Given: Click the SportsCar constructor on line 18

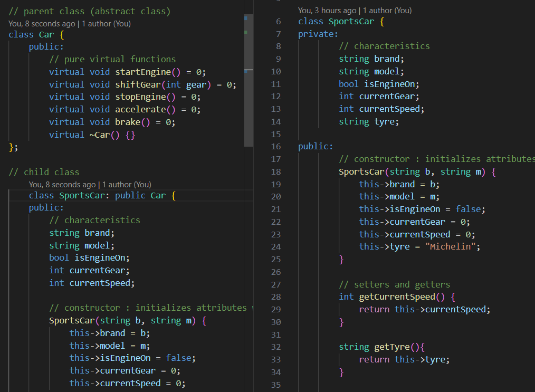Looking at the screenshot, I should click(417, 172).
